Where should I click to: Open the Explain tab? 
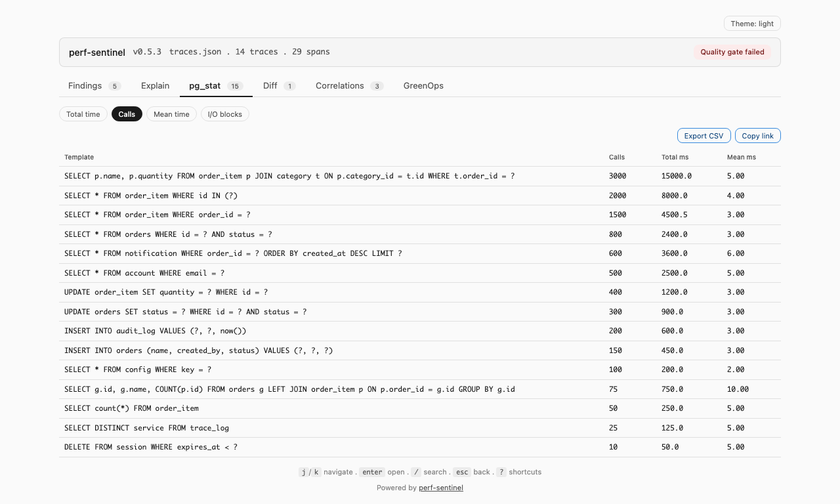(155, 85)
